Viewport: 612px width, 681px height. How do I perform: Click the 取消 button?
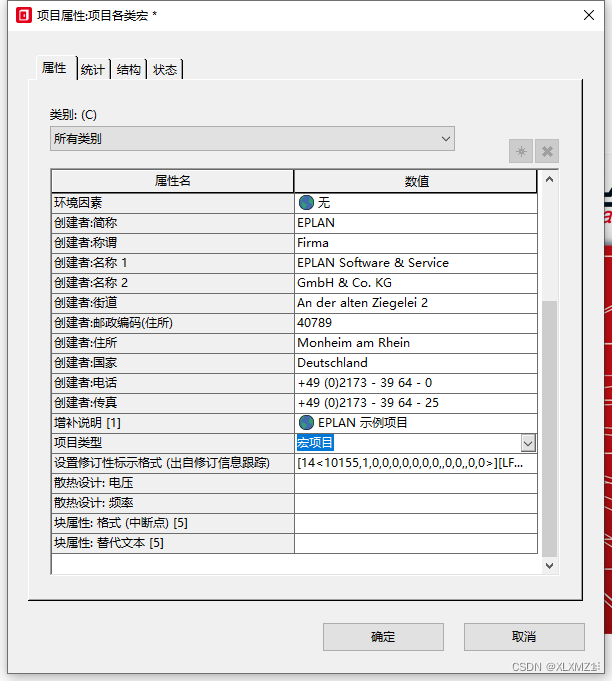coord(524,637)
